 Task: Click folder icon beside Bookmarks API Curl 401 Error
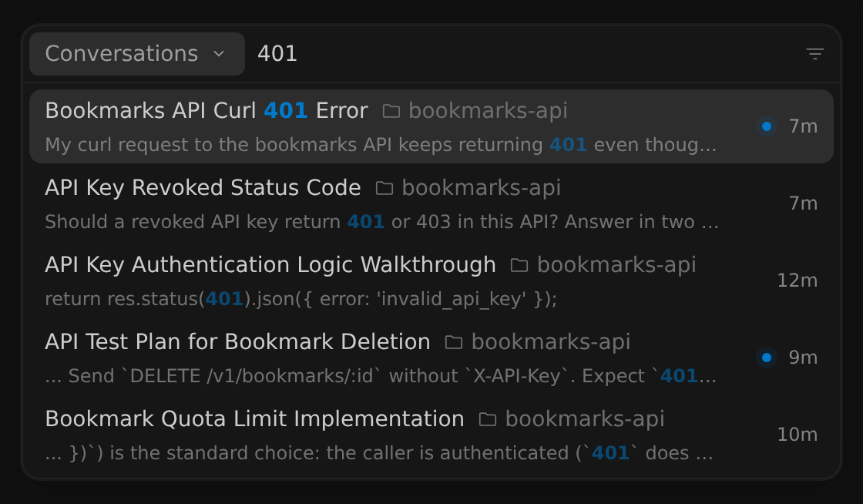coord(391,111)
